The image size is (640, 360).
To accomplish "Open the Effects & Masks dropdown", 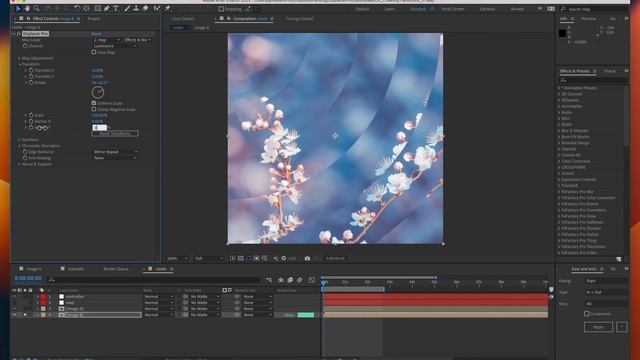I will (138, 40).
